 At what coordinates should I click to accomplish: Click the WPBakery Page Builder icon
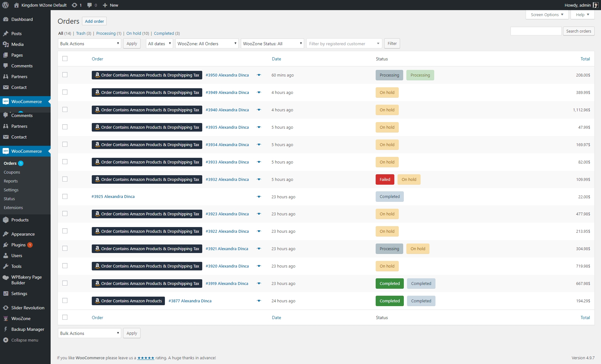[x=6, y=277]
